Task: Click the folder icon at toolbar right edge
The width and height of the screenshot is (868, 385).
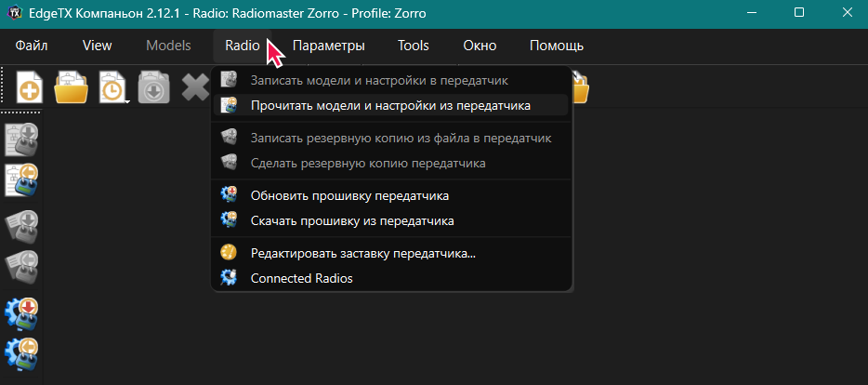Action: [581, 87]
